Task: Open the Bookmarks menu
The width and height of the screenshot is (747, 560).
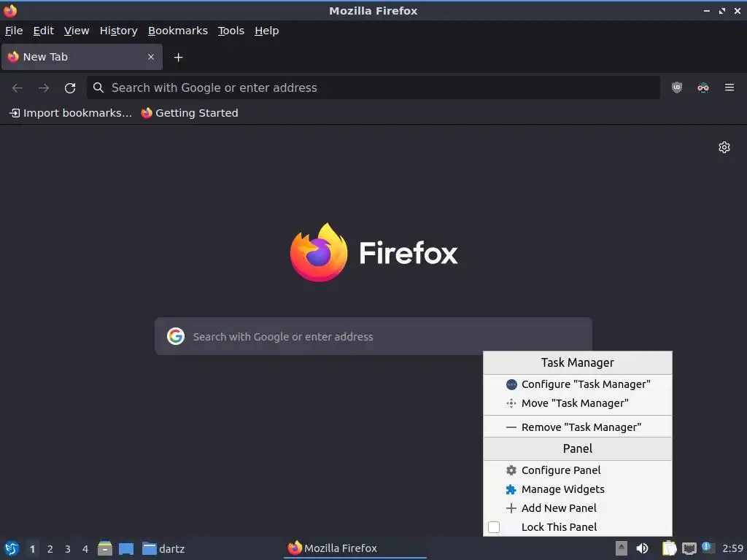Action: (178, 31)
